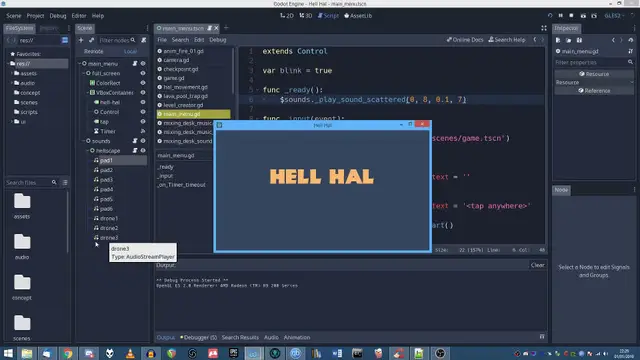
Task: Toggle visibility of hellscape node
Action: point(143,151)
